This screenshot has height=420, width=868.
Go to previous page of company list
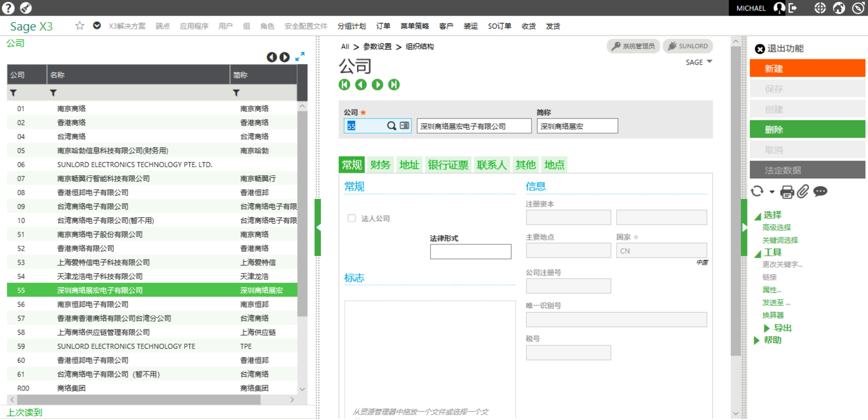pyautogui.click(x=272, y=57)
